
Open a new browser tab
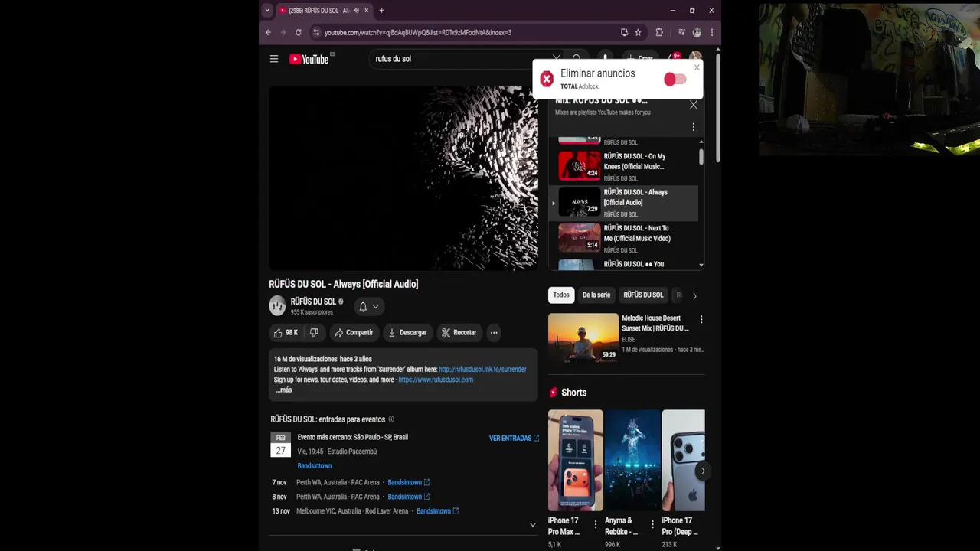381,11
